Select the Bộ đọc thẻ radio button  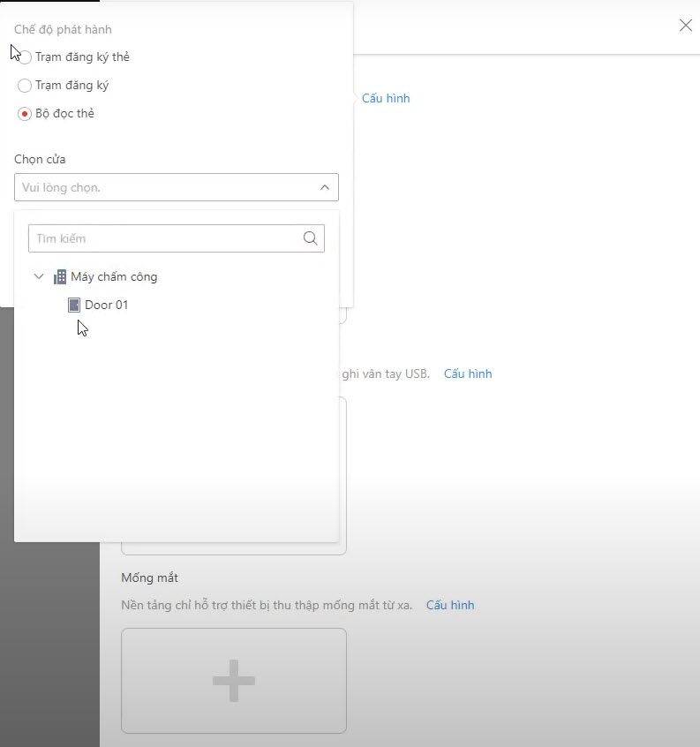[x=25, y=114]
